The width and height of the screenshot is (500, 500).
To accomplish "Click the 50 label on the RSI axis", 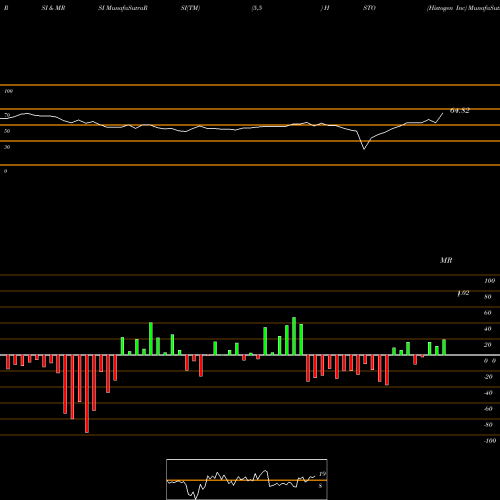I will coord(7,131).
